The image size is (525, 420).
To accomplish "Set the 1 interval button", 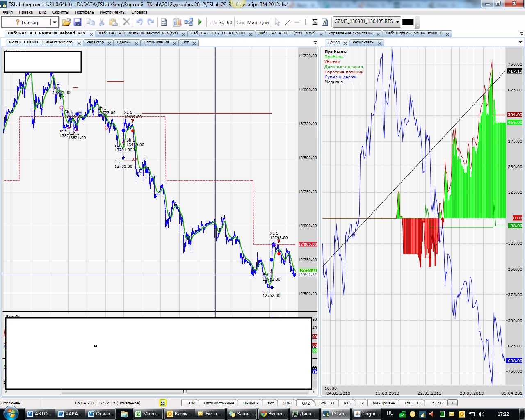I will (210, 23).
